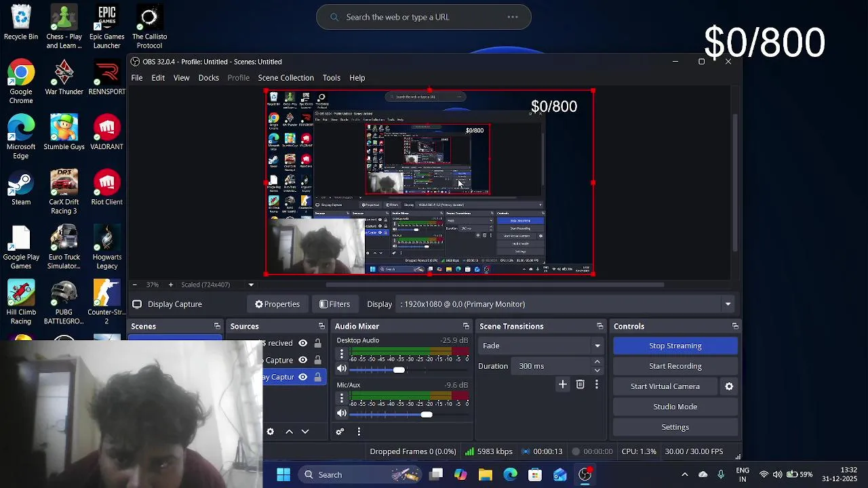Open Filters for the selected source
868x488 pixels.
[x=334, y=304]
